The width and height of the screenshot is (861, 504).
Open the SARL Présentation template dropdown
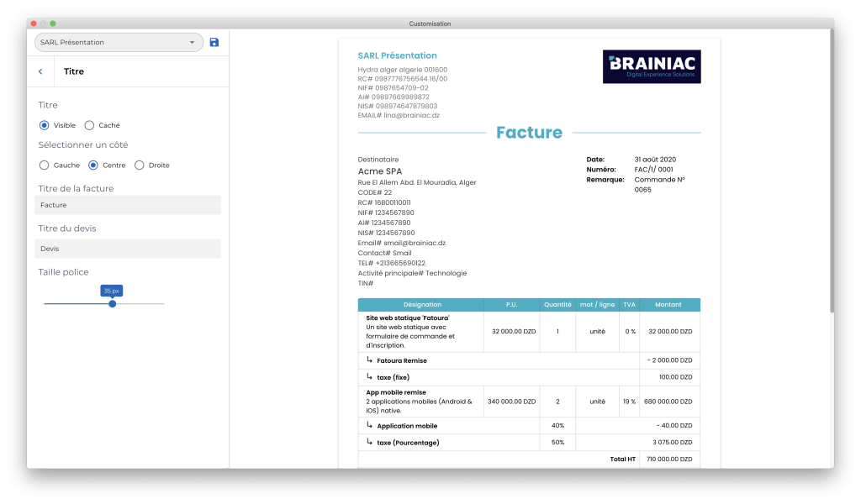[118, 42]
